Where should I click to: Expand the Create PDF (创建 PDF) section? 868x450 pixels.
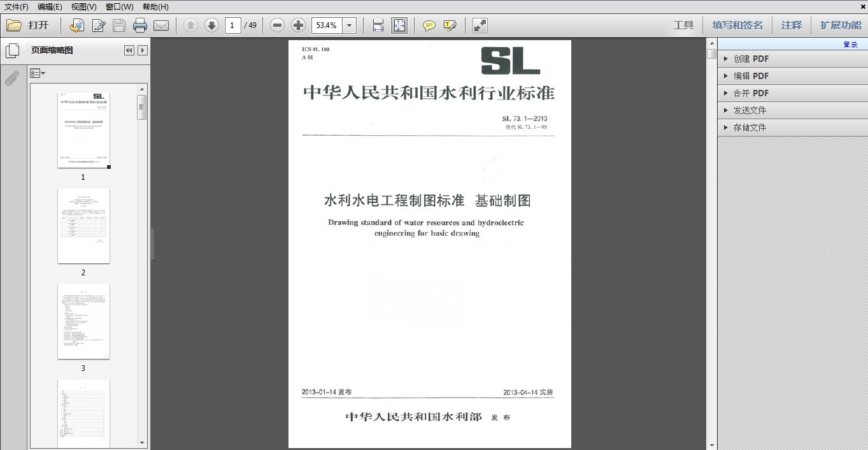[793, 59]
